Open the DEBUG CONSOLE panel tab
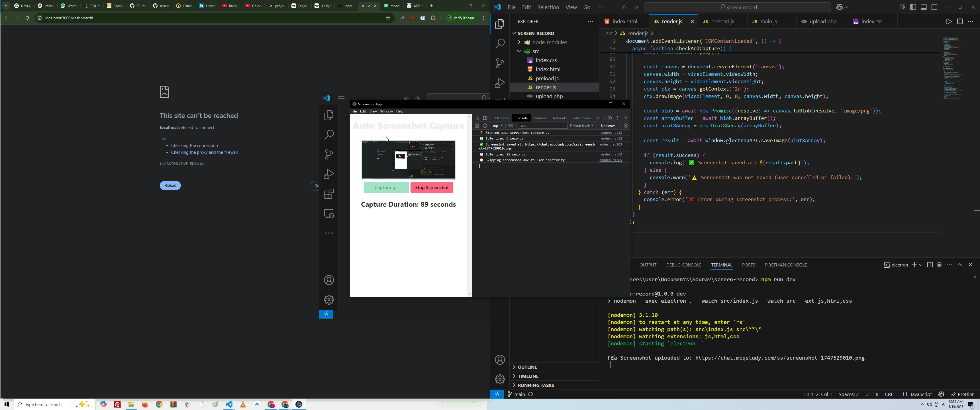 tap(684, 265)
